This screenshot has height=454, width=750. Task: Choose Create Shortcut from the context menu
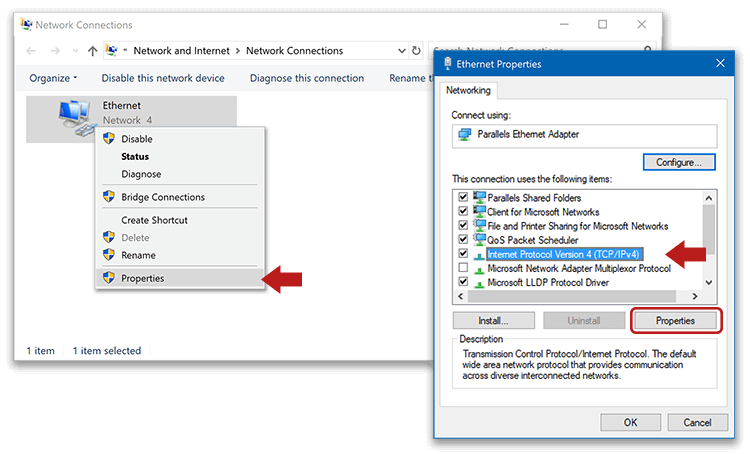pyautogui.click(x=180, y=220)
